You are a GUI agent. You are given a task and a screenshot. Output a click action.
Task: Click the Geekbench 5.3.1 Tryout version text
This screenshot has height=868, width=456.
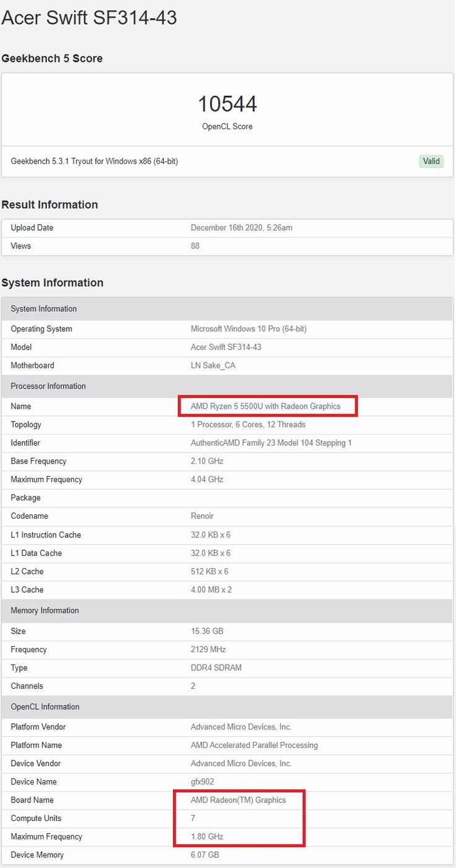pos(95,161)
